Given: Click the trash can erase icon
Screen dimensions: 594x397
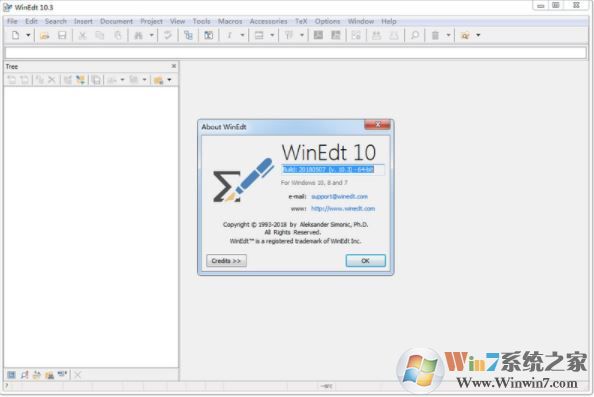Looking at the screenshot, I should [435, 36].
